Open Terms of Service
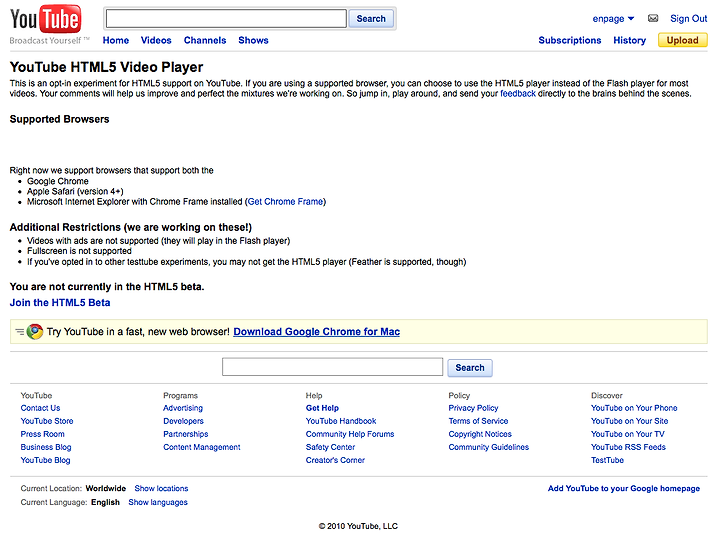The image size is (720, 534). point(478,421)
